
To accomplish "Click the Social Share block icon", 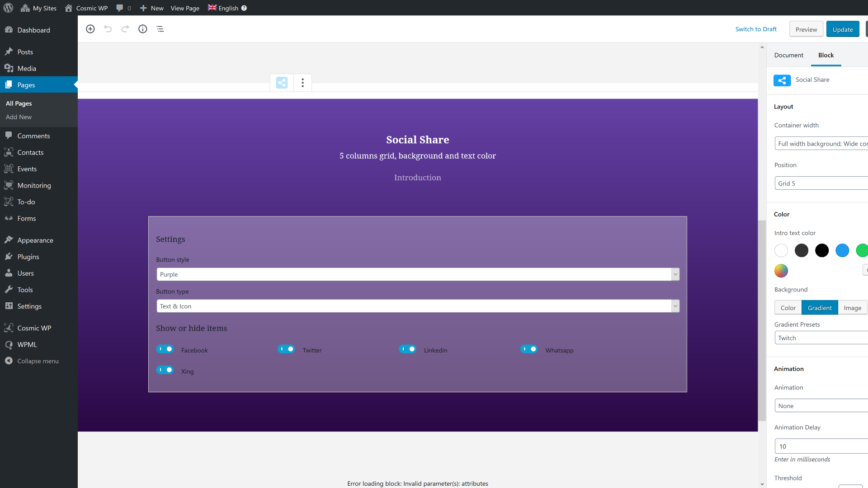I will (782, 80).
